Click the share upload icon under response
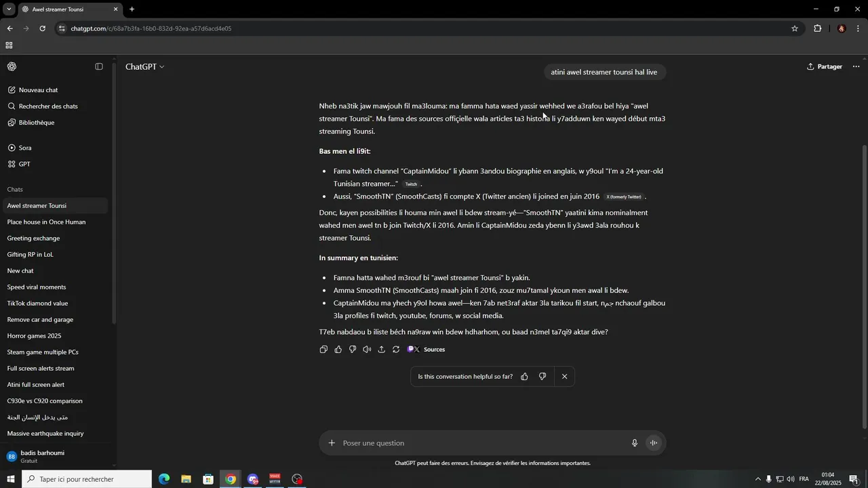Screen dimensions: 868x488 coord(381,350)
